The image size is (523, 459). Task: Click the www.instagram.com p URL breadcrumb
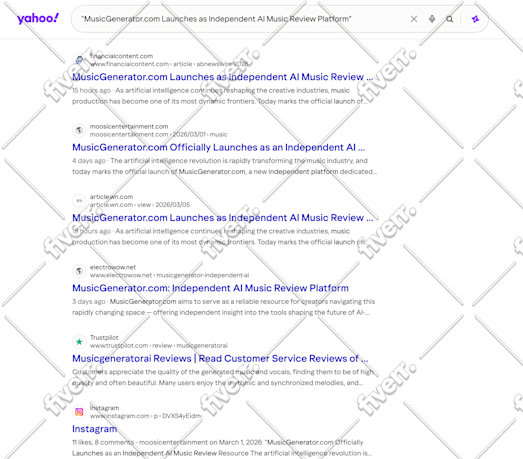(146, 416)
